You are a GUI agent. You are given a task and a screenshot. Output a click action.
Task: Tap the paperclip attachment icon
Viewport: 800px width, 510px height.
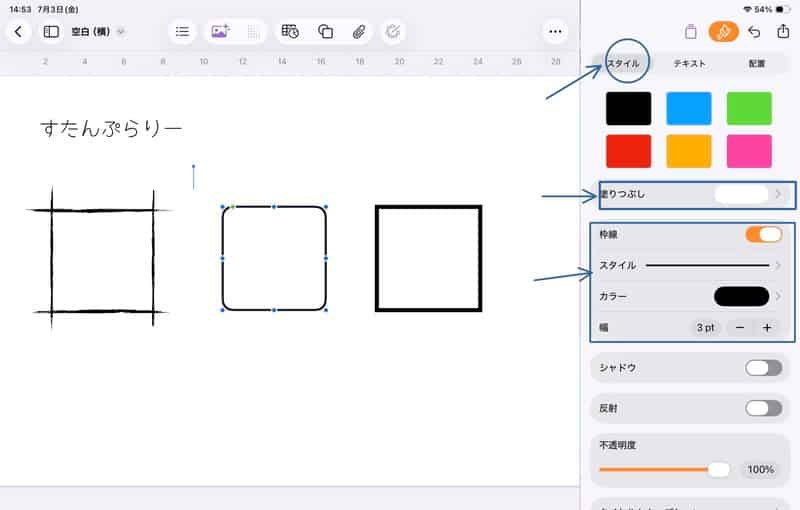pos(359,32)
